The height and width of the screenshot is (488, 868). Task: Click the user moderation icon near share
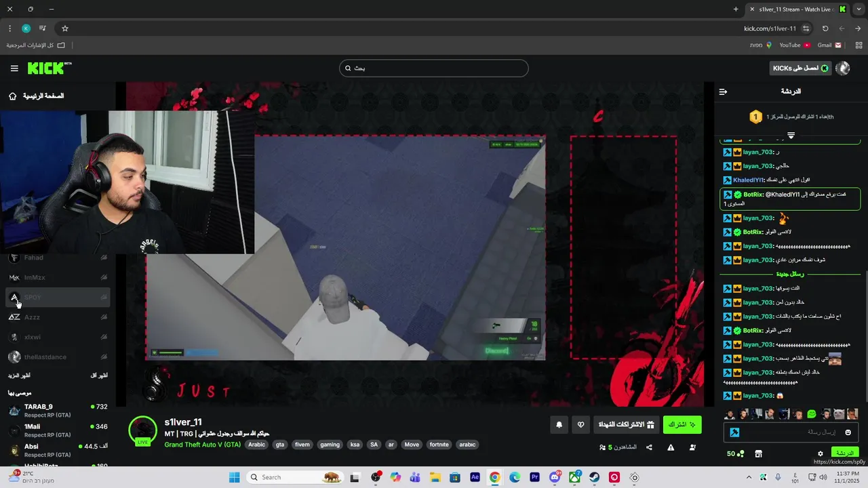click(692, 447)
